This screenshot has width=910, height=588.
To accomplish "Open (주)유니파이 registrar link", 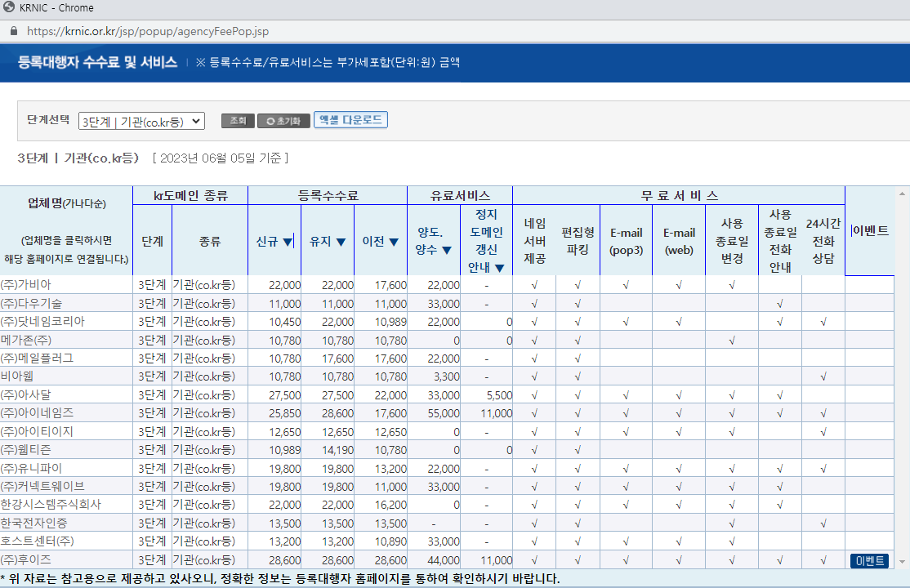I will click(x=31, y=469).
